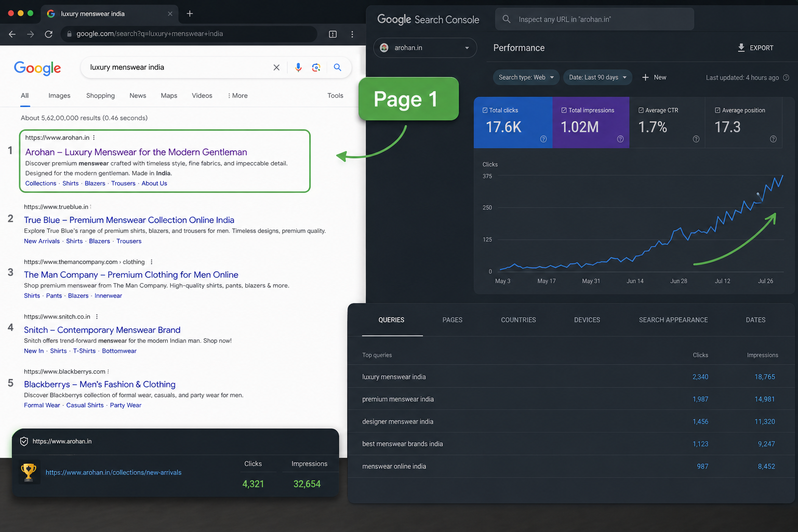Click the Inspect any URL field

594,19
